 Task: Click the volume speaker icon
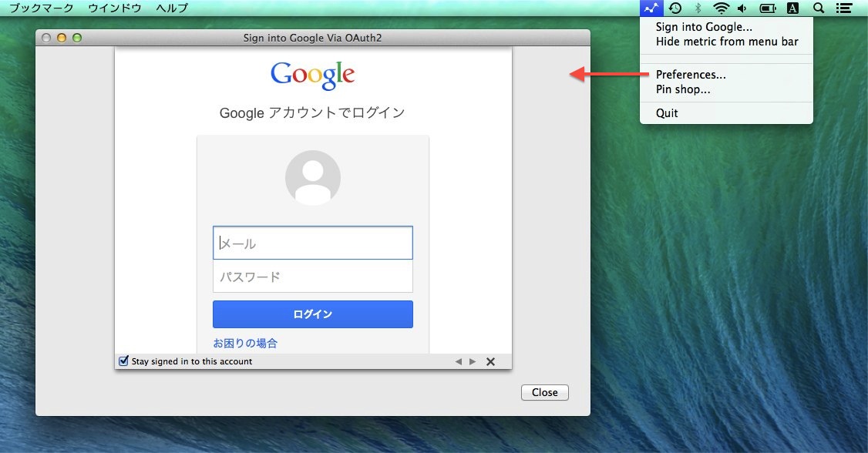point(742,8)
